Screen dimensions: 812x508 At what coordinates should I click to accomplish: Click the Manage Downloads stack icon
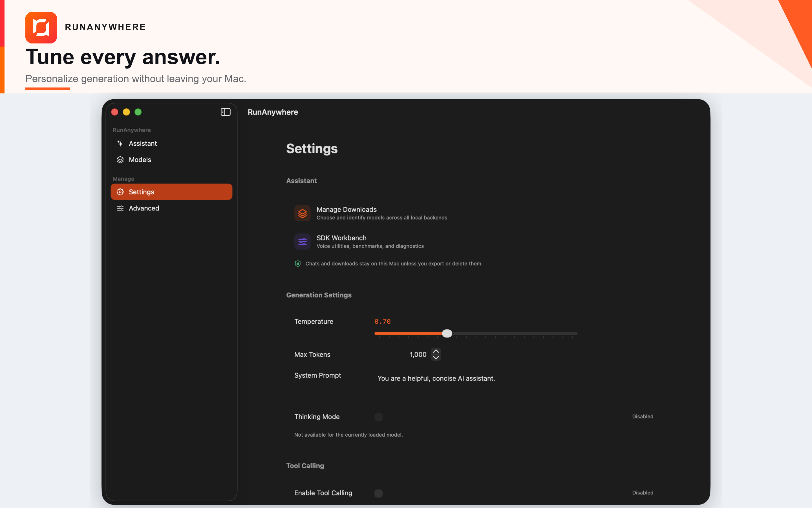(302, 213)
